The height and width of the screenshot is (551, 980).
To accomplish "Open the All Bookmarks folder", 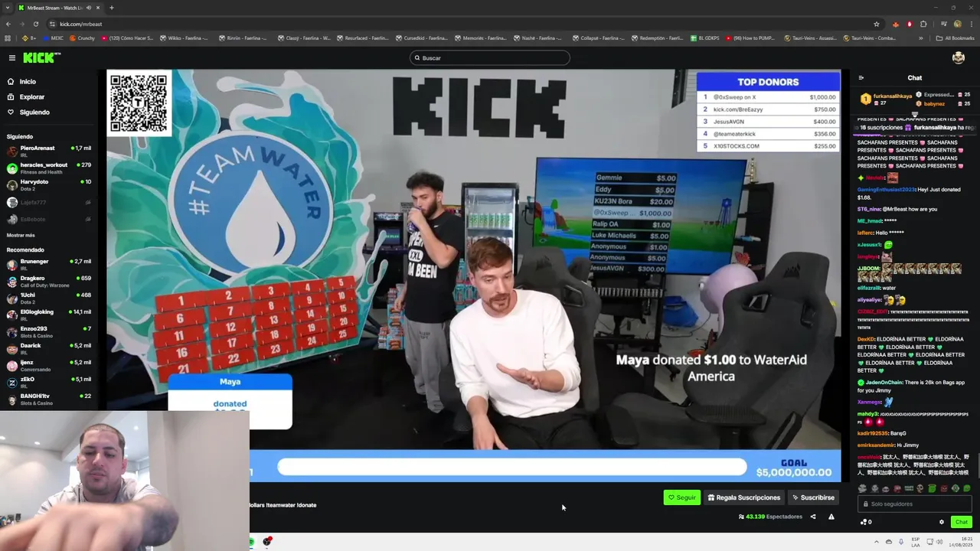I will click(x=955, y=37).
